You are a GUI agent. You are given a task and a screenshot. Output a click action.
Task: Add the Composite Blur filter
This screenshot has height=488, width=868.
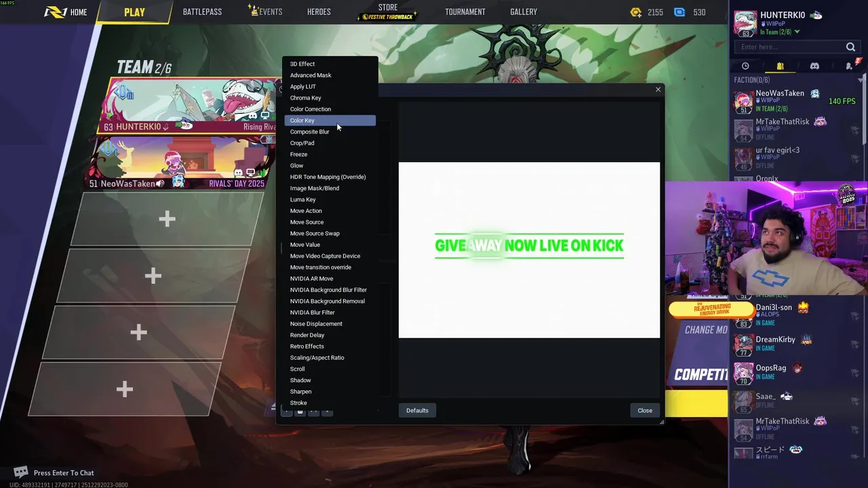pos(330,131)
